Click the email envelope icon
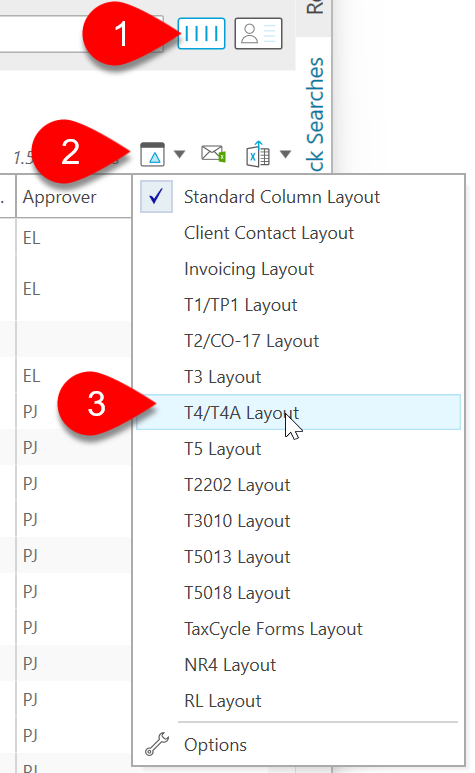Viewport: 475px width, 773px height. (213, 154)
